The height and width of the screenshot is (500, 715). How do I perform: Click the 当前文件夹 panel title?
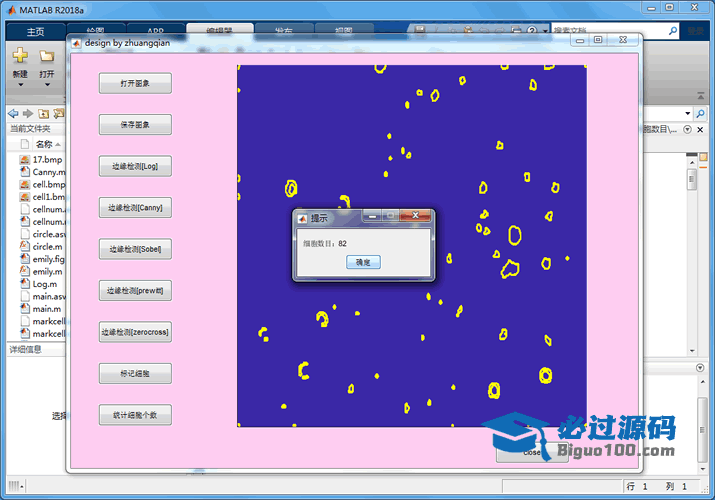[30, 129]
